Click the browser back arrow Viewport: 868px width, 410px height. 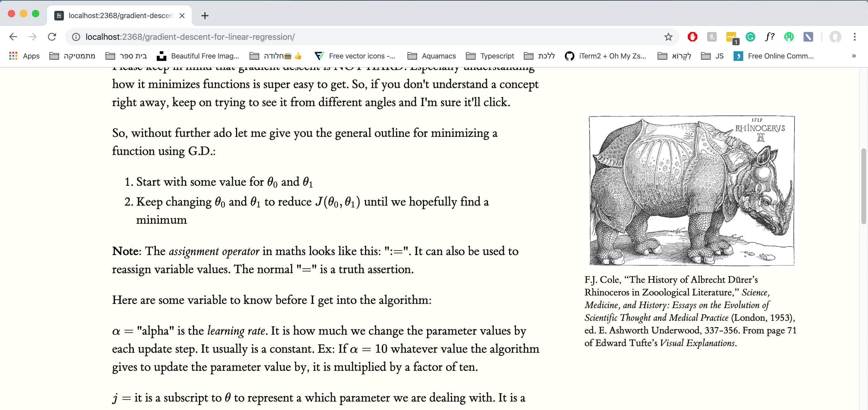(13, 37)
